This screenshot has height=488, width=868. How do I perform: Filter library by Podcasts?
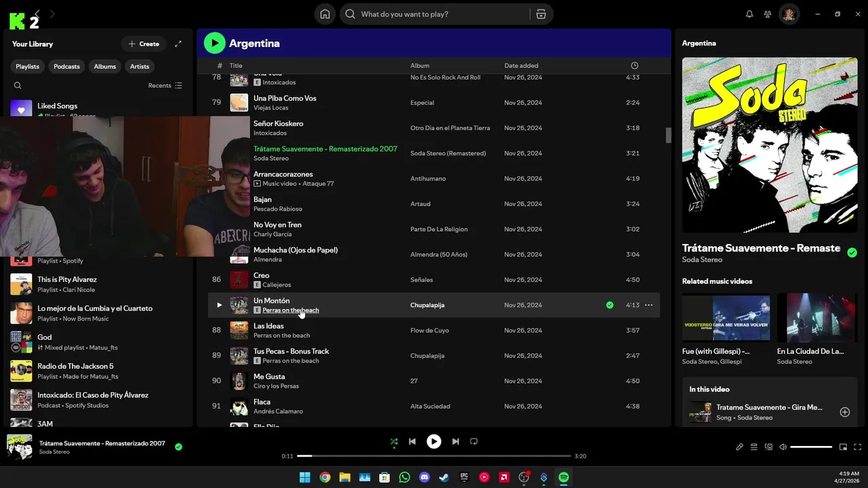pyautogui.click(x=66, y=66)
